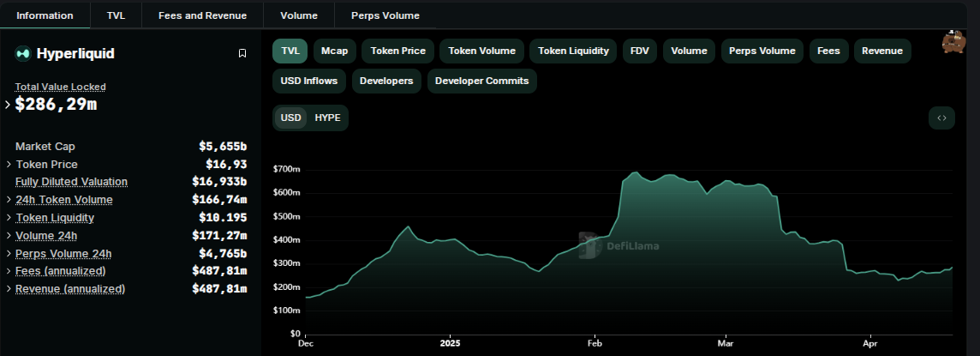Click the 2025 x-axis label
Viewport: 980px width, 356px height.
[x=450, y=343]
